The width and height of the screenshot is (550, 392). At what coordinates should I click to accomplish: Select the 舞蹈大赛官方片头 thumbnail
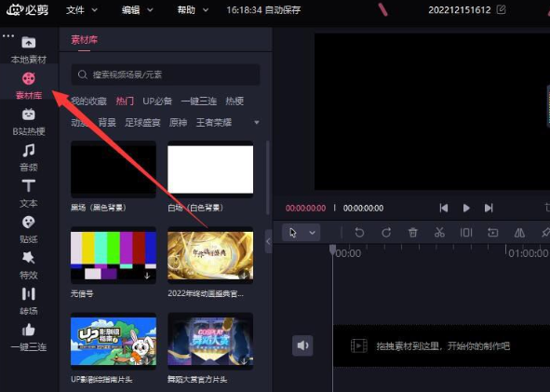210,341
